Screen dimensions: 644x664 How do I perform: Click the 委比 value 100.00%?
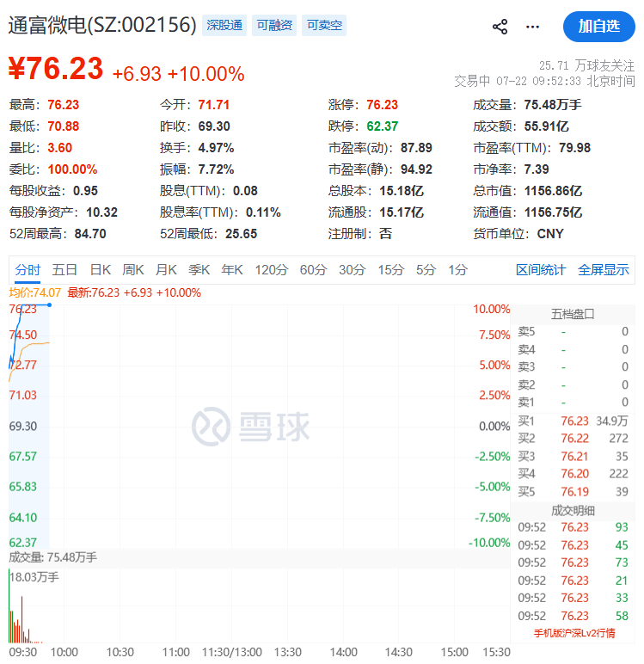click(72, 169)
